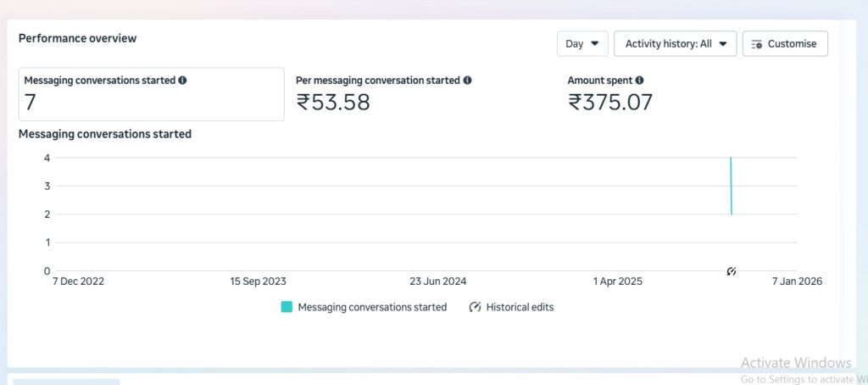Toggle Messaging conversations started legend label

372,307
